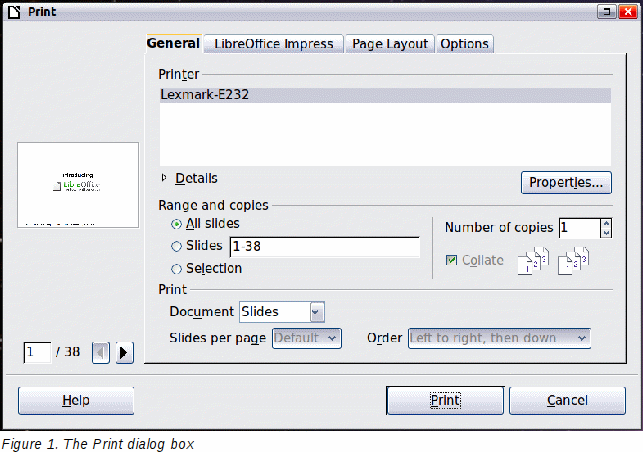The height and width of the screenshot is (453, 644).
Task: Open the Page Layout tab
Action: click(x=390, y=44)
